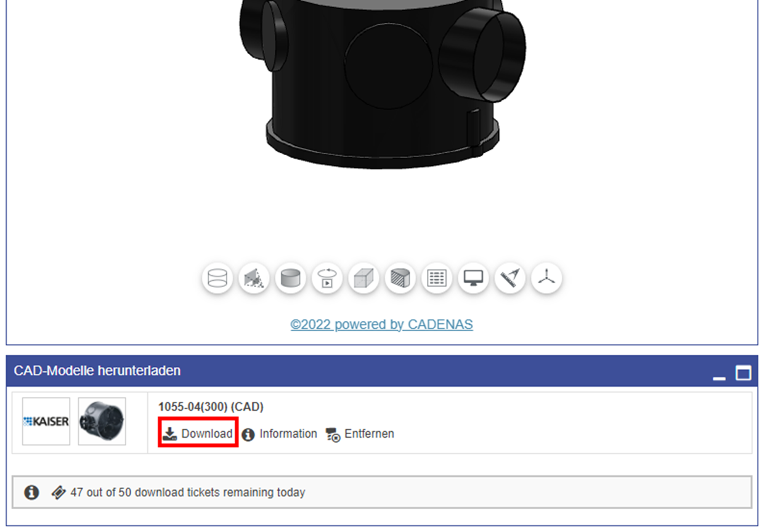Viewport: 767px width, 532px height.
Task: Open the powered by CADENAS link
Action: pos(382,324)
